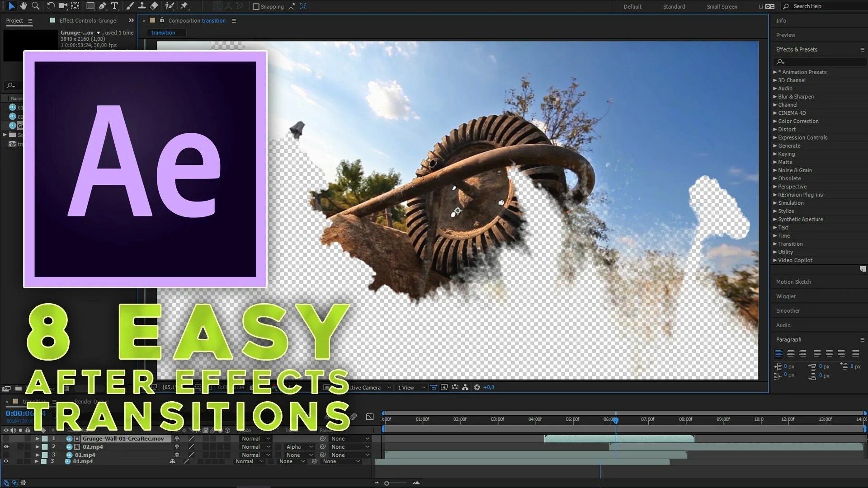Screen dimensions: 868x488
Task: Open the Wiggler panel
Action: click(786, 296)
